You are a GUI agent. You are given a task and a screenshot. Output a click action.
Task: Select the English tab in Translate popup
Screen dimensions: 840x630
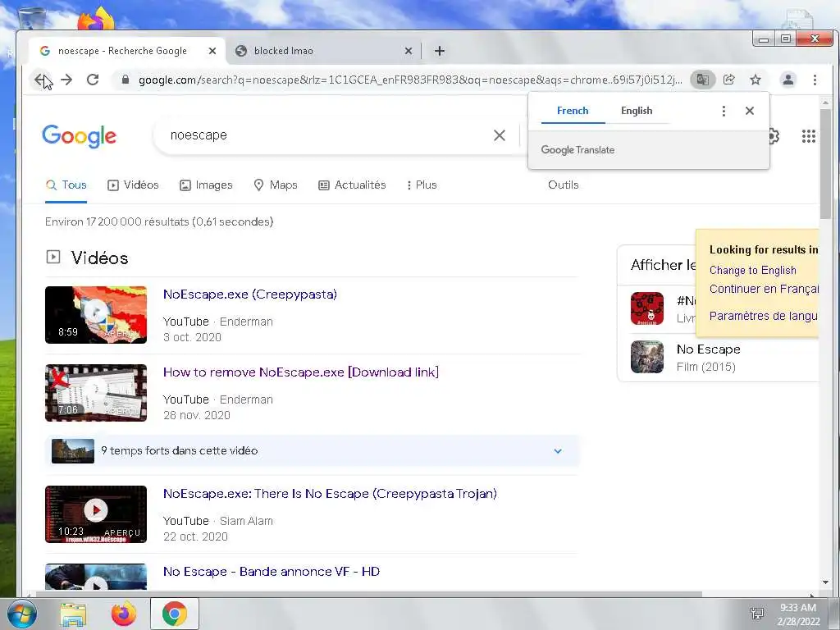[637, 111]
